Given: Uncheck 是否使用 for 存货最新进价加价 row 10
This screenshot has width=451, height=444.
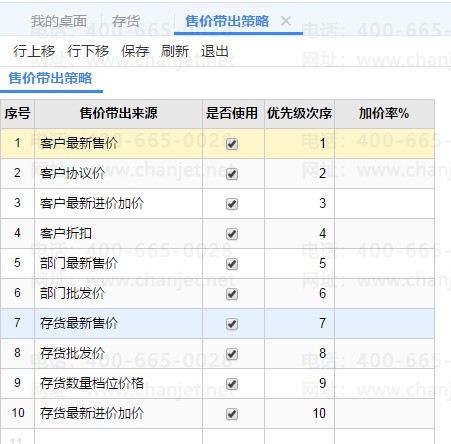Looking at the screenshot, I should pyautogui.click(x=232, y=414).
